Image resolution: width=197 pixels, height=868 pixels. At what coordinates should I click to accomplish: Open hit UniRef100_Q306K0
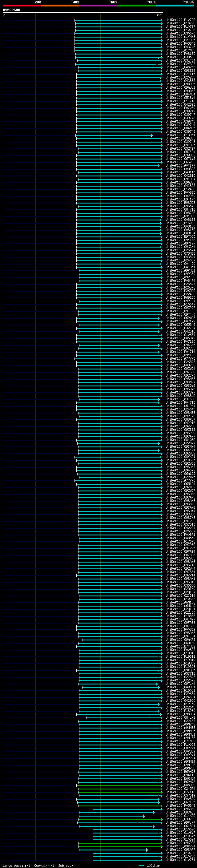click(x=180, y=33)
